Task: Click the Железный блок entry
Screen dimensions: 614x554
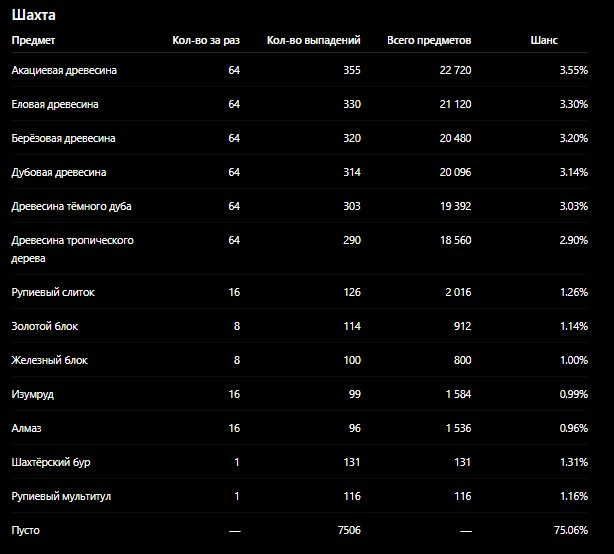Action: 50,360
